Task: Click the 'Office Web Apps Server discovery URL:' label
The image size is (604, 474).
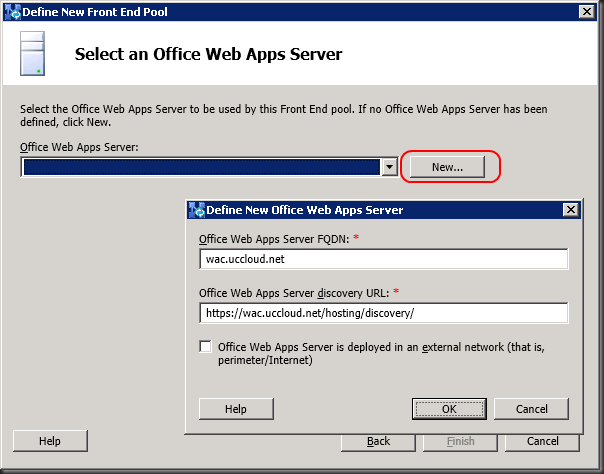Action: (294, 293)
